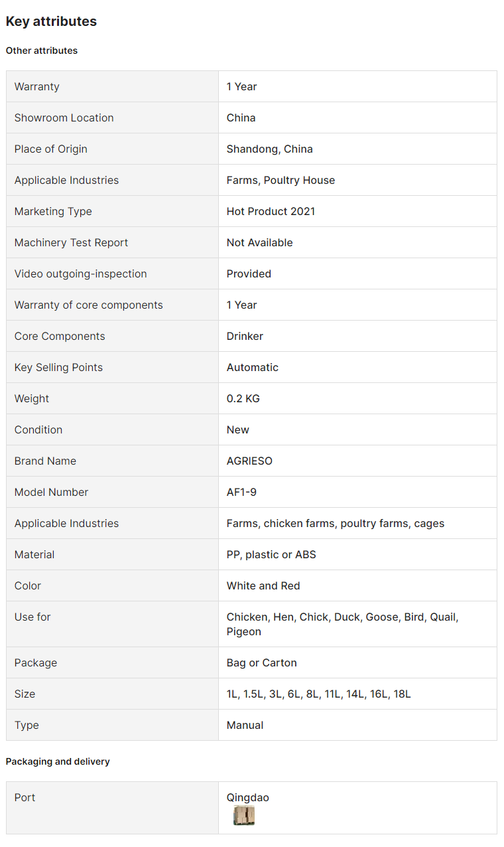Viewport: 504px width, 847px height.
Task: Click the Showroom Location label cell
Action: click(112, 117)
